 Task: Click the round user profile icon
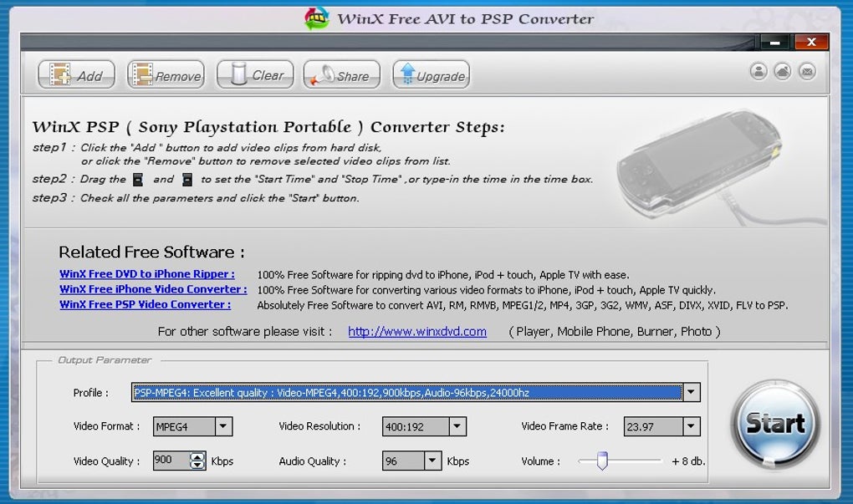759,71
